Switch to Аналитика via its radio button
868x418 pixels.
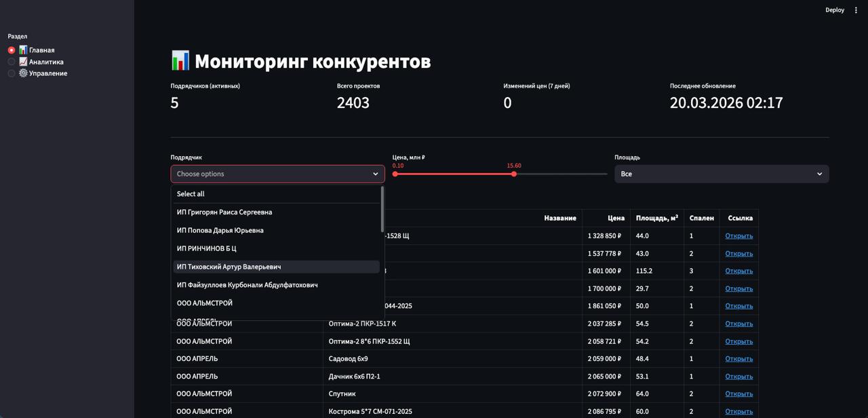tap(10, 61)
